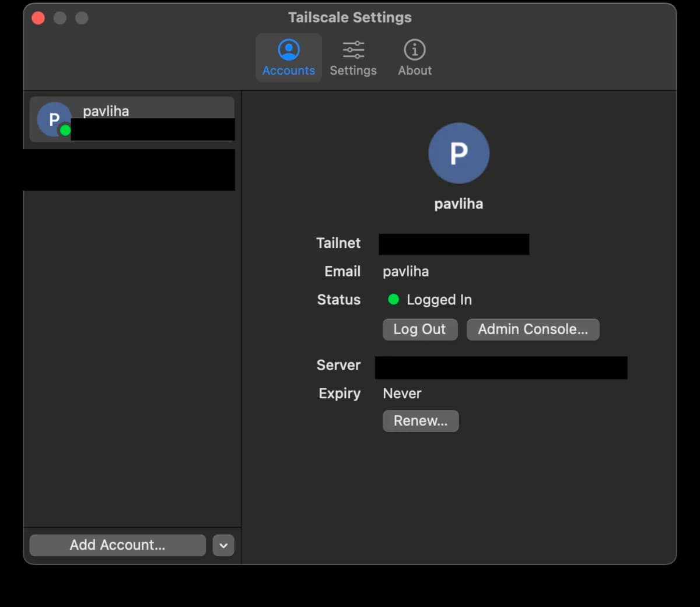Open the Admin Console
The width and height of the screenshot is (700, 607).
(x=533, y=329)
